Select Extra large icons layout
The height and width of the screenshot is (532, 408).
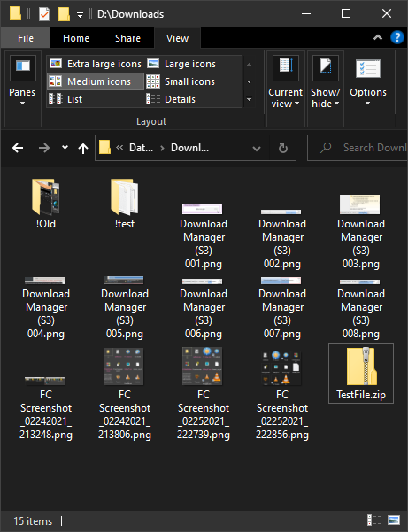[96, 64]
